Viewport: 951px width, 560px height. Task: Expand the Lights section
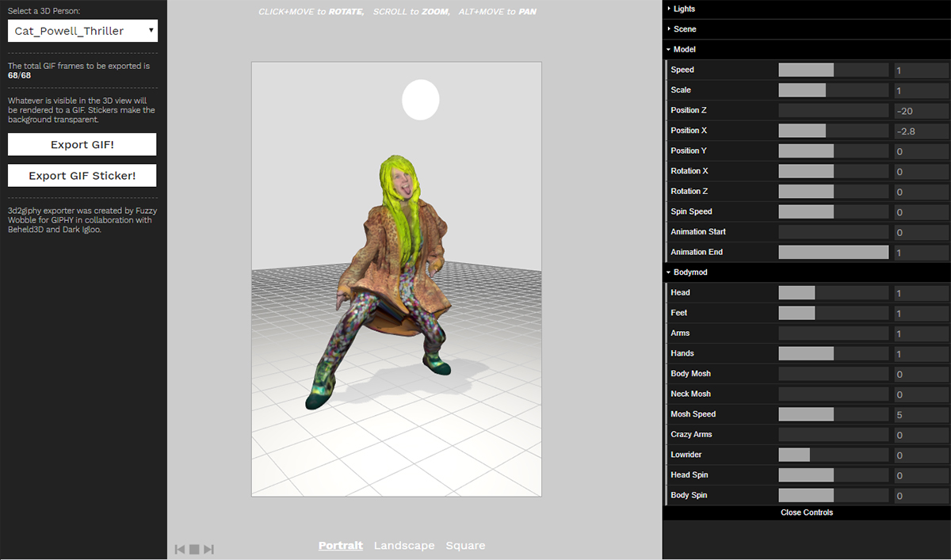684,9
